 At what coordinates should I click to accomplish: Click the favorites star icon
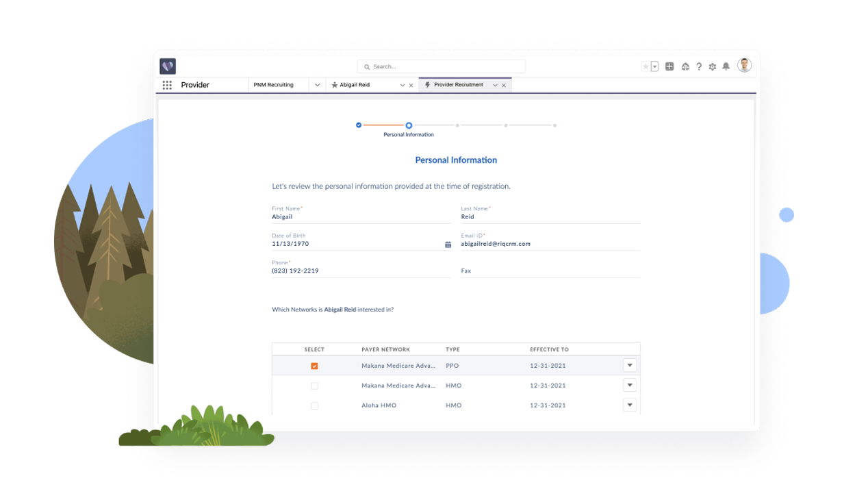click(645, 66)
